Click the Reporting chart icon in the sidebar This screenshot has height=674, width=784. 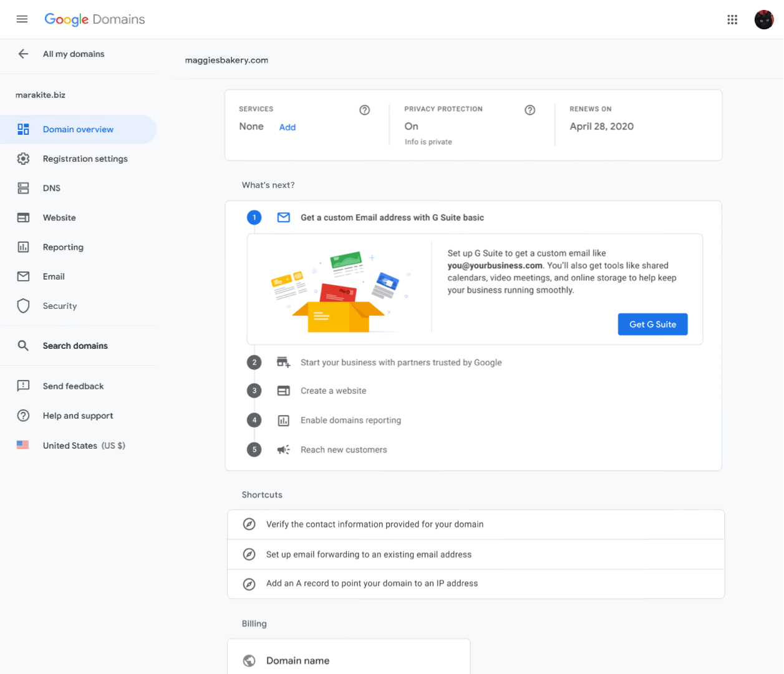click(x=23, y=247)
